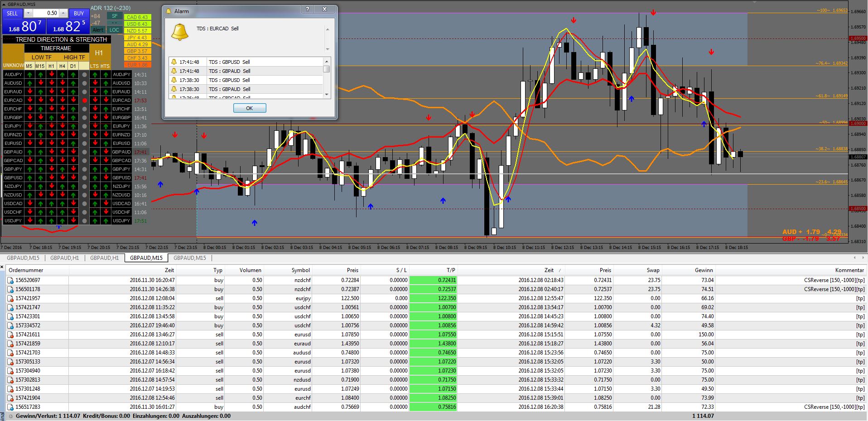Sort orders by Gewinn column header
Screen dimensions: 868x421
coord(688,270)
